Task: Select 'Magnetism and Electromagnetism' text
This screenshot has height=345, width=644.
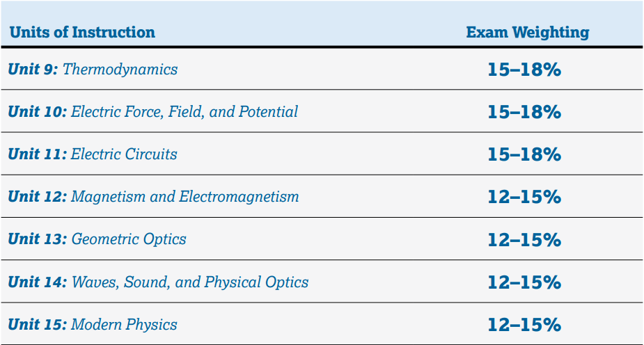Action: 185,197
